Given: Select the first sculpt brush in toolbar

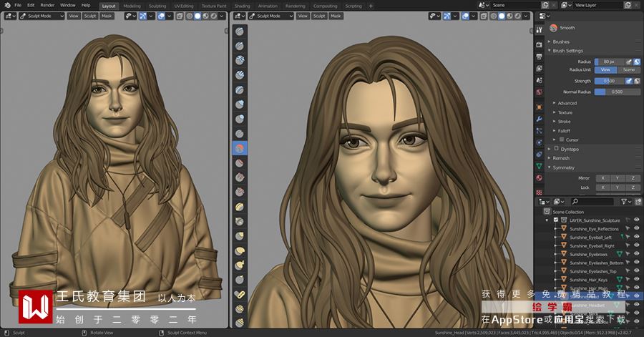Looking at the screenshot, I should coord(240,31).
